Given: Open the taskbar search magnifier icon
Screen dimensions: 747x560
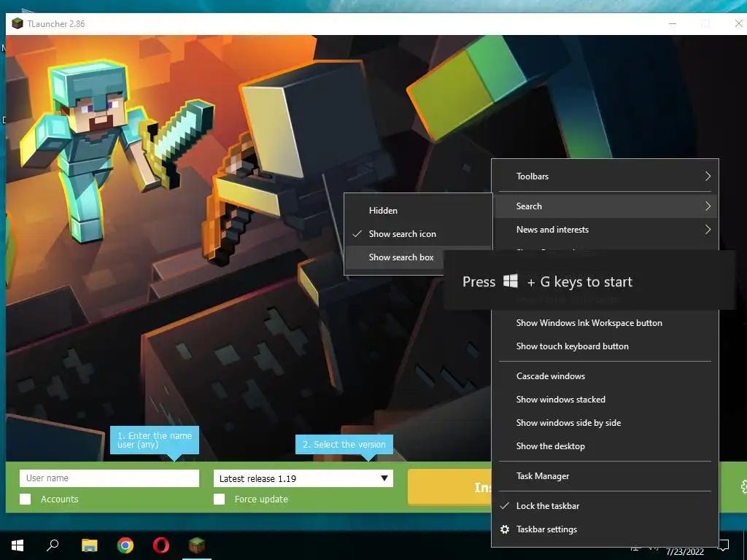Looking at the screenshot, I should (53, 545).
